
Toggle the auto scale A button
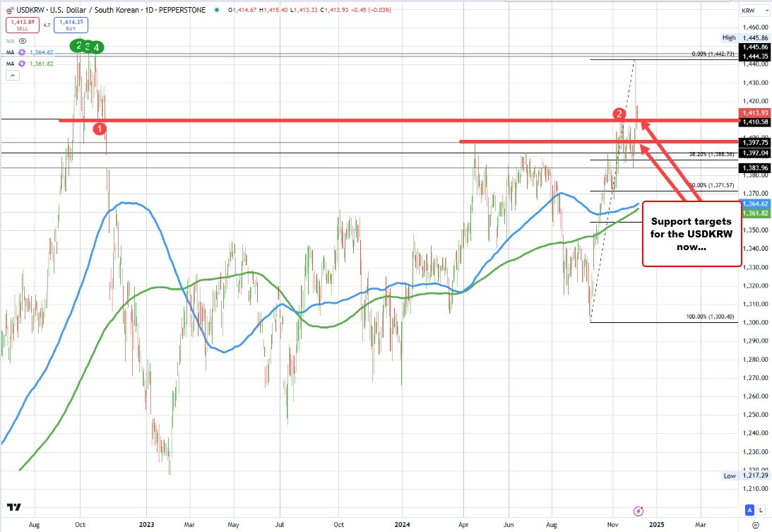(749, 510)
